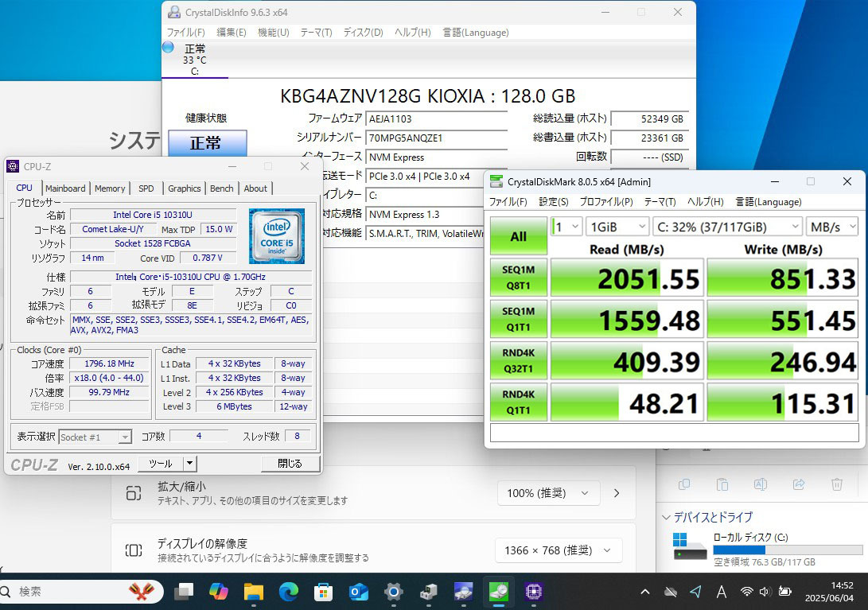Open CrystalDiskMark ファイル(F) menu
Screen dimensions: 868x610
508,201
